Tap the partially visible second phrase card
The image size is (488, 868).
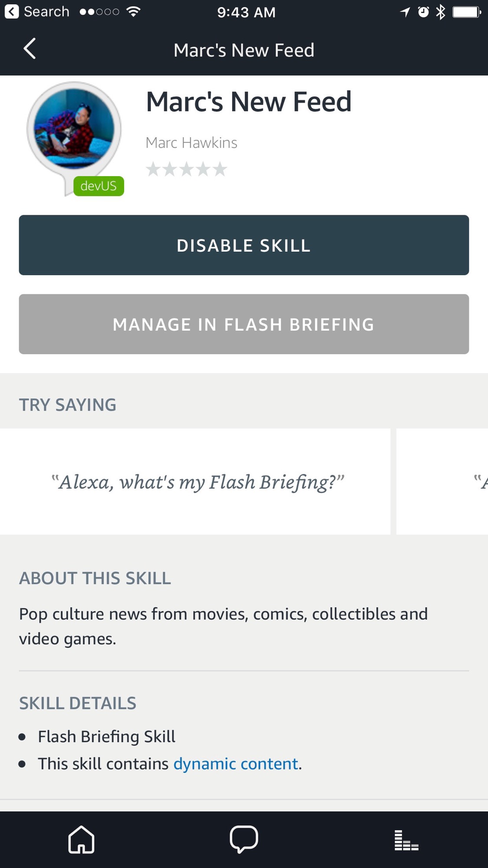coord(442,482)
